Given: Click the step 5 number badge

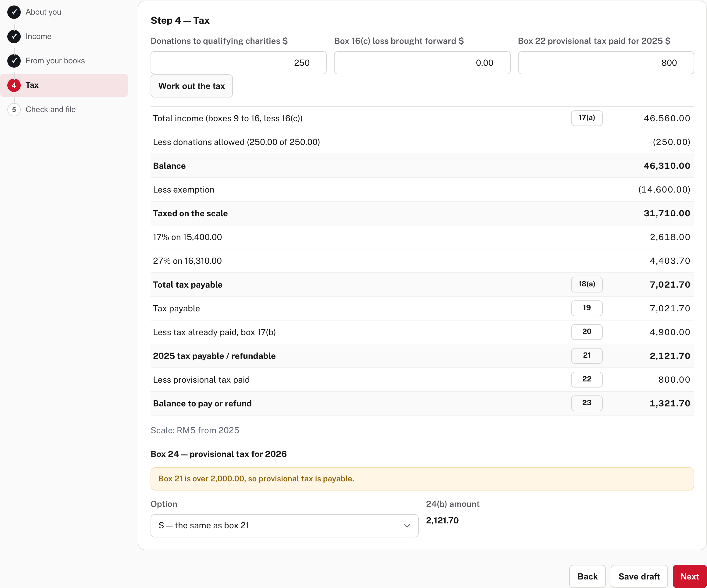Looking at the screenshot, I should 14,110.
